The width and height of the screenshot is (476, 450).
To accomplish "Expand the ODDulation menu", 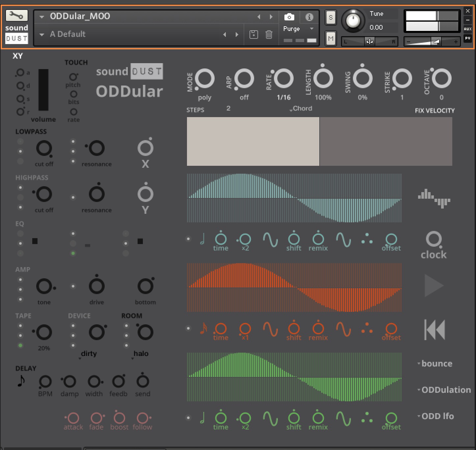I will [x=444, y=390].
